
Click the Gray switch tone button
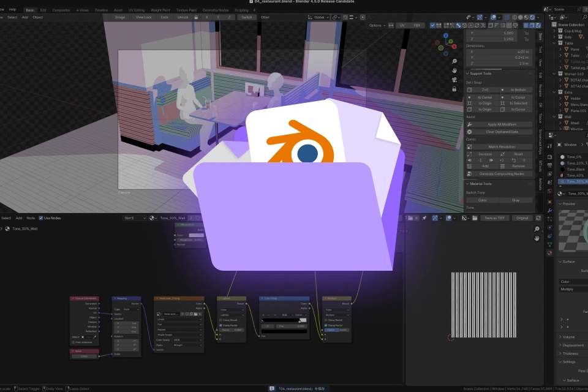coord(516,200)
